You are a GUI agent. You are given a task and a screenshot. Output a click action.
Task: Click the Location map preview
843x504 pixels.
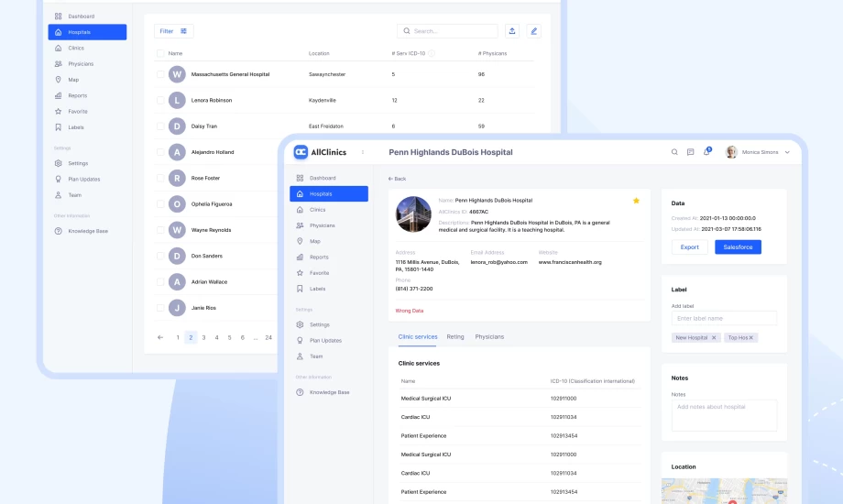(x=724, y=491)
